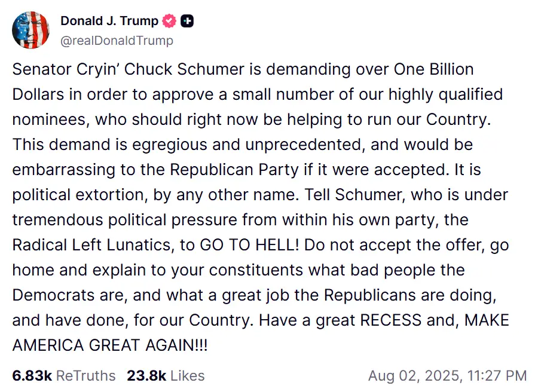The width and height of the screenshot is (535, 392).
Task: Open the Aug 02, 2025 timestamp link
Action: pos(447,376)
